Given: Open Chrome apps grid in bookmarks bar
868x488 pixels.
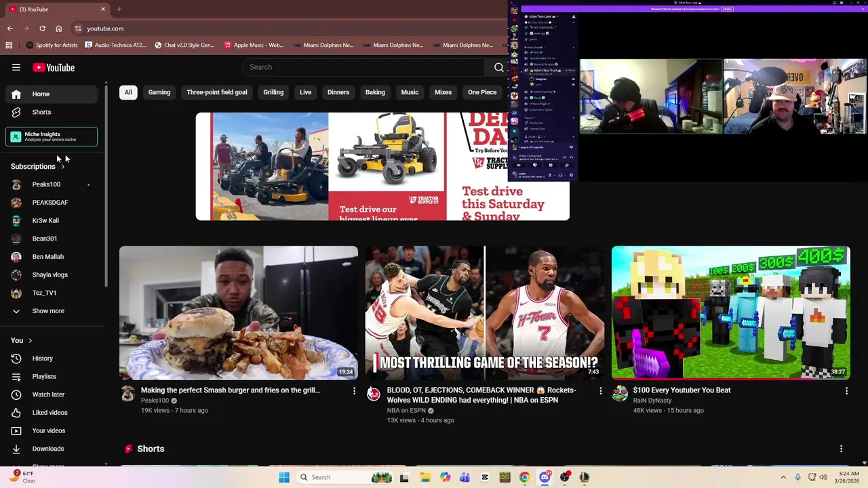Looking at the screenshot, I should click(x=9, y=45).
